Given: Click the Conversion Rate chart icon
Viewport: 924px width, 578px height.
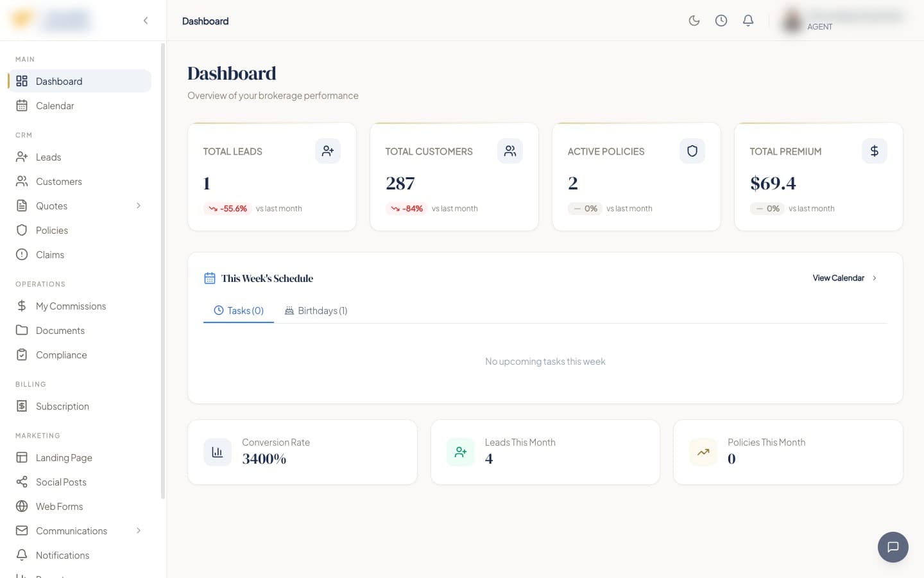Looking at the screenshot, I should pos(218,452).
